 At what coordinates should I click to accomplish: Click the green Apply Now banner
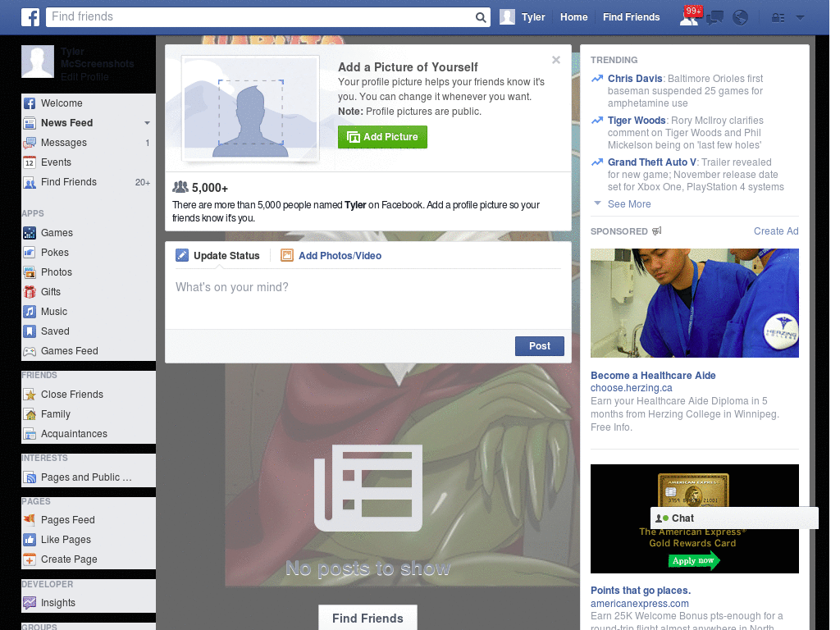pos(694,561)
